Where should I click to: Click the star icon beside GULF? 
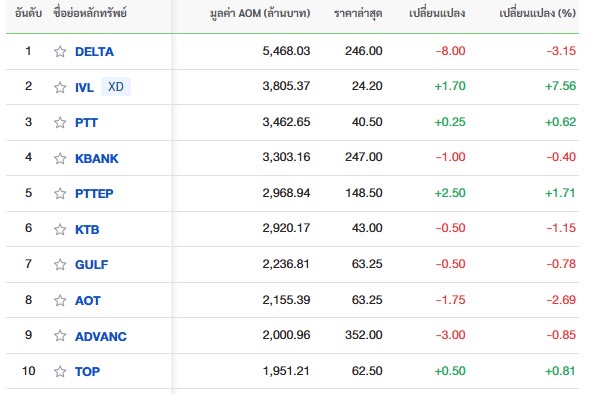point(60,264)
